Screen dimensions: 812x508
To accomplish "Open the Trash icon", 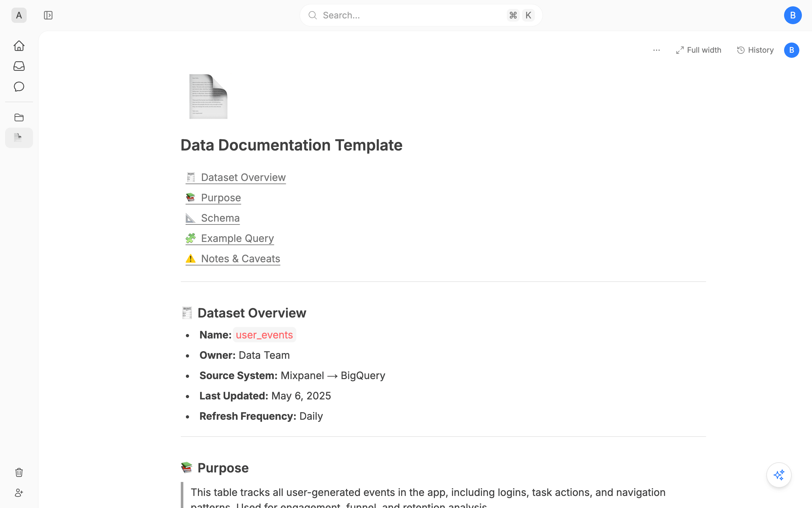I will coord(19,472).
